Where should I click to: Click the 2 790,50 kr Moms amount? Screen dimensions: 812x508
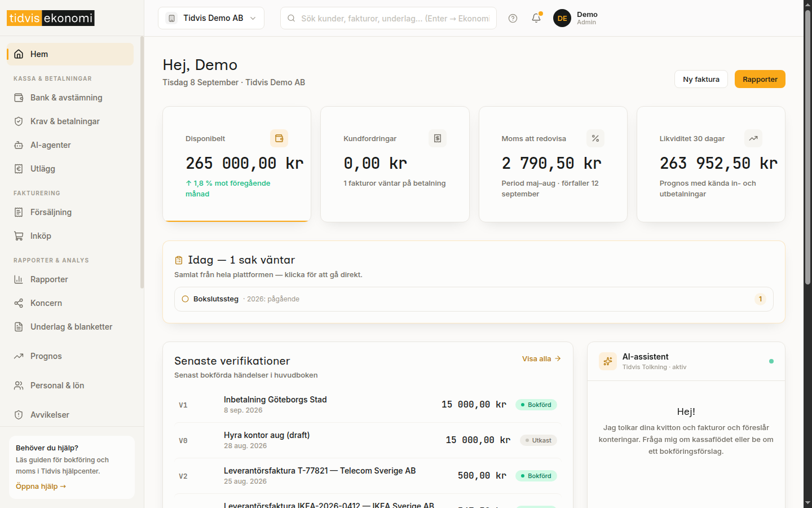(x=551, y=164)
